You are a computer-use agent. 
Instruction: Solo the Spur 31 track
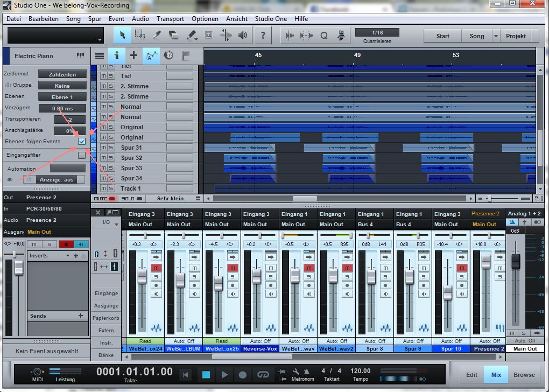(111, 148)
